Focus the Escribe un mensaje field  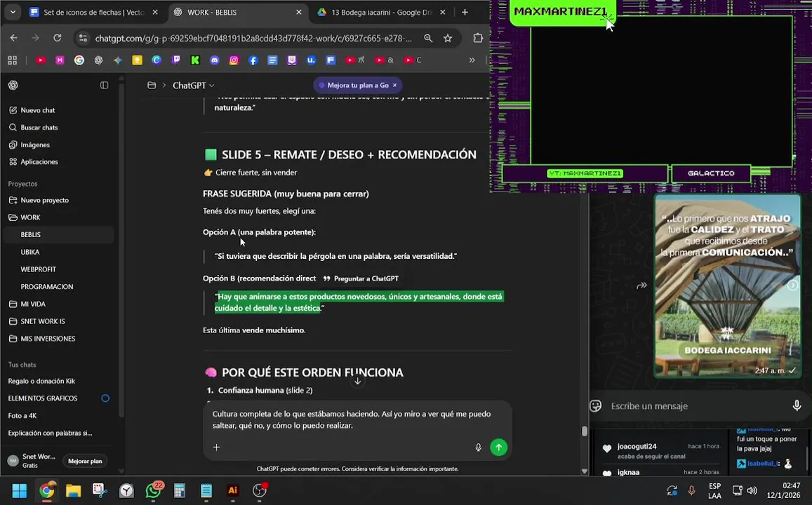[696, 406]
